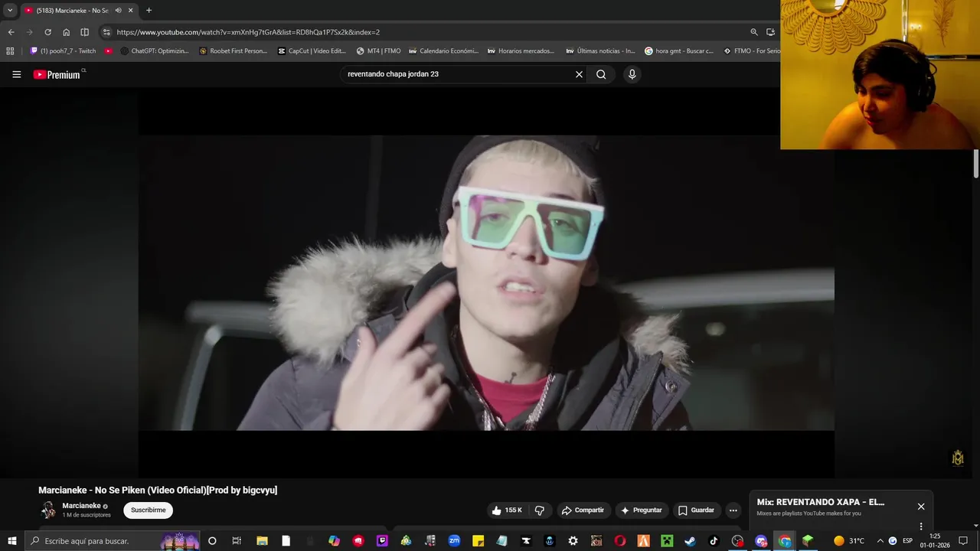Click the Mix: REVENTANDO XAPA title
This screenshot has height=551, width=980.
click(821, 502)
